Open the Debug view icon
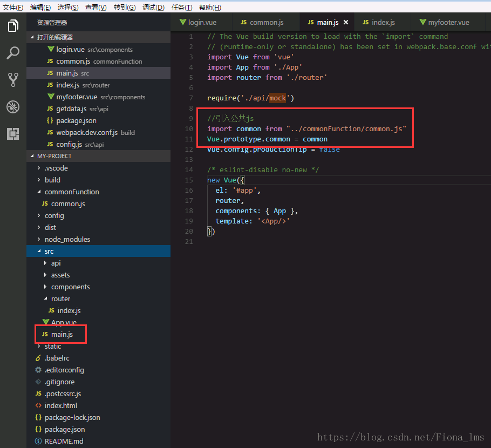This screenshot has height=448, width=491. tap(13, 107)
